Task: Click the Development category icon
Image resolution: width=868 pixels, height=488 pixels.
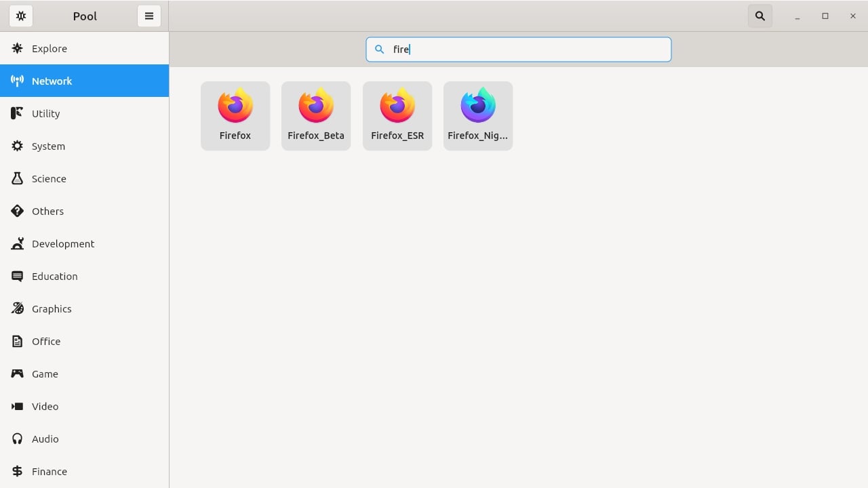Action: point(18,243)
